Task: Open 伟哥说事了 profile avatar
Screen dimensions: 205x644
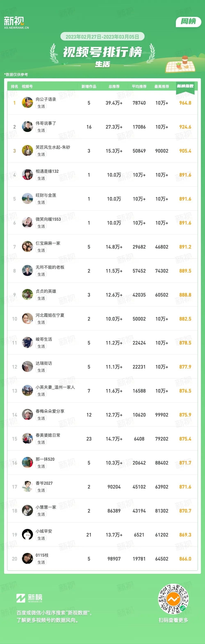Action: [27, 127]
